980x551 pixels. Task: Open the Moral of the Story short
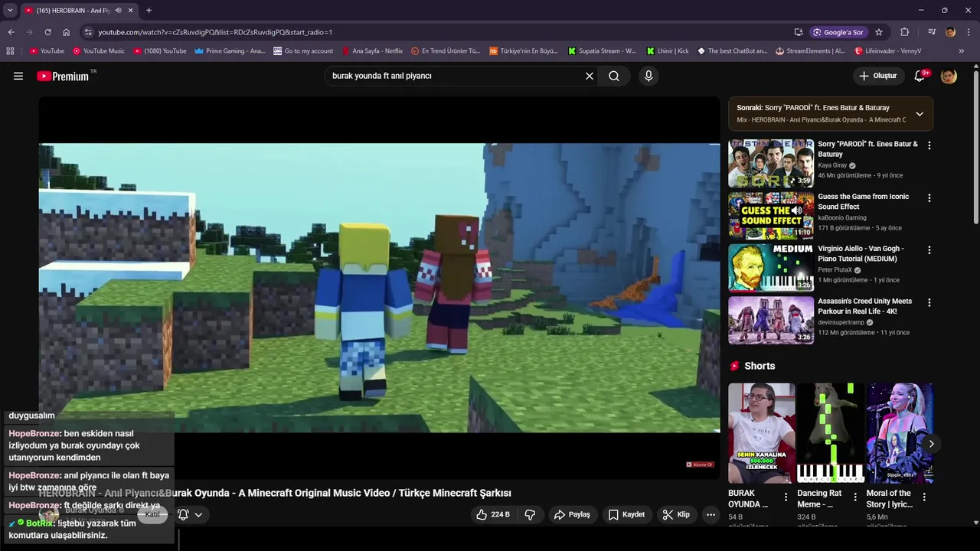pyautogui.click(x=900, y=433)
